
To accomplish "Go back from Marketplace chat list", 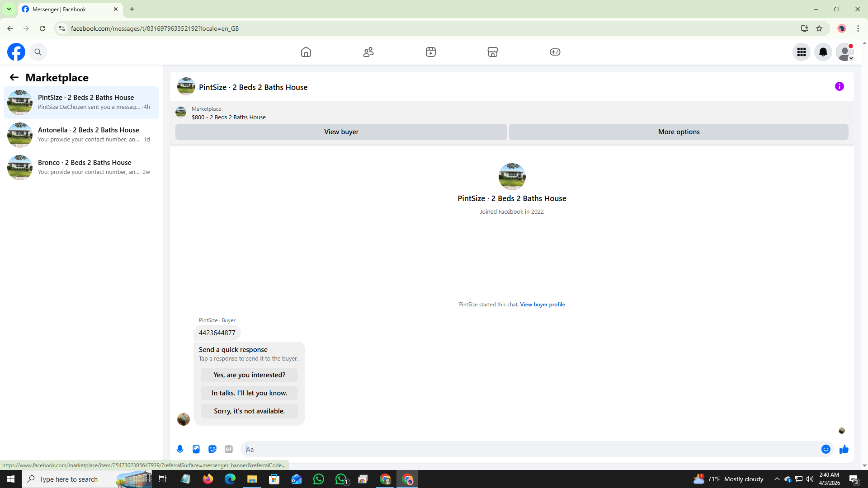I will 14,77.
